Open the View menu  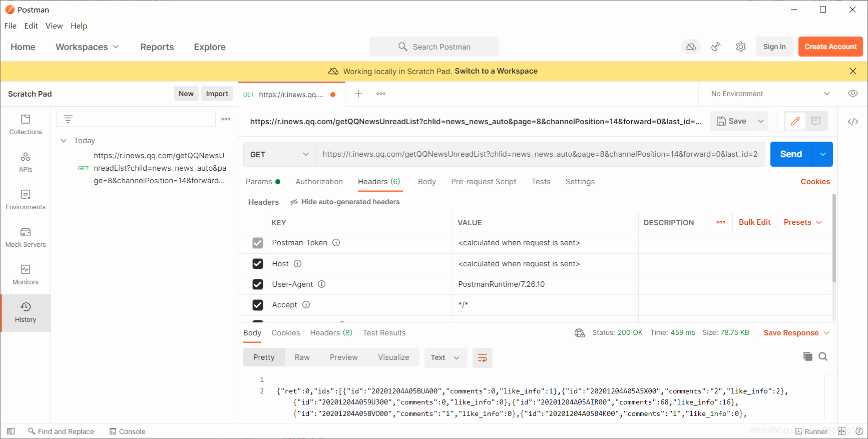click(54, 26)
